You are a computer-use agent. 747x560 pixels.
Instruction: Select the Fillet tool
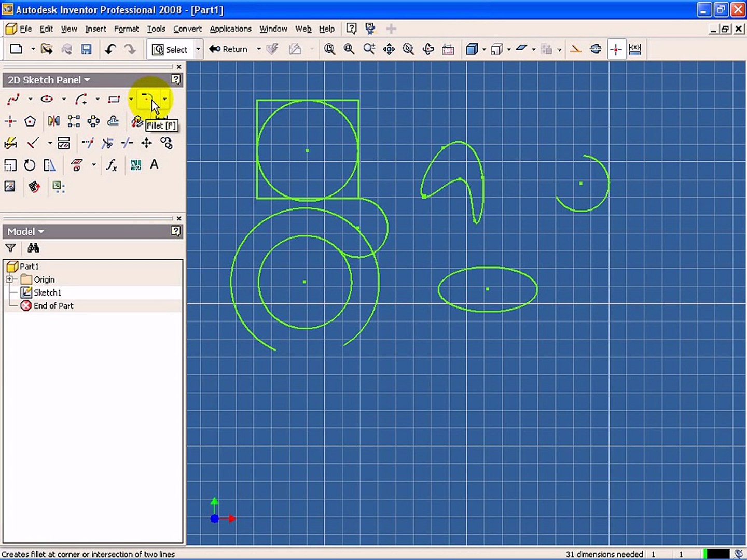[x=147, y=99]
